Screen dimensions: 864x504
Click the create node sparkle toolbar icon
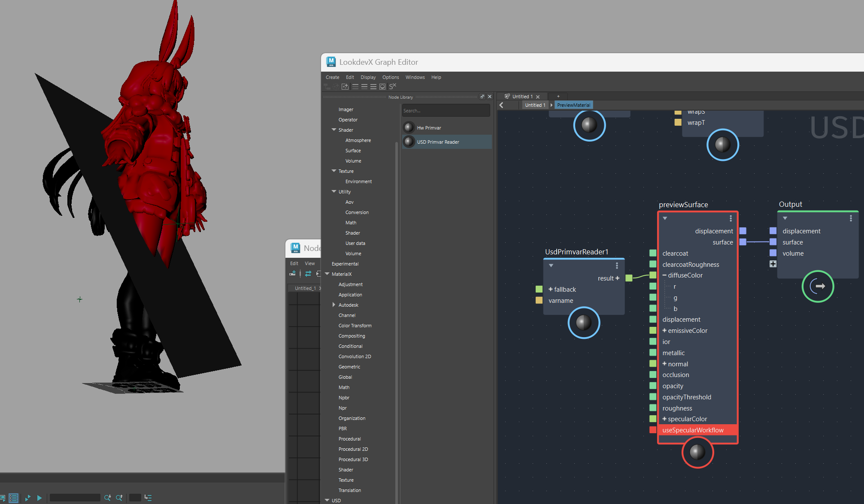(345, 86)
